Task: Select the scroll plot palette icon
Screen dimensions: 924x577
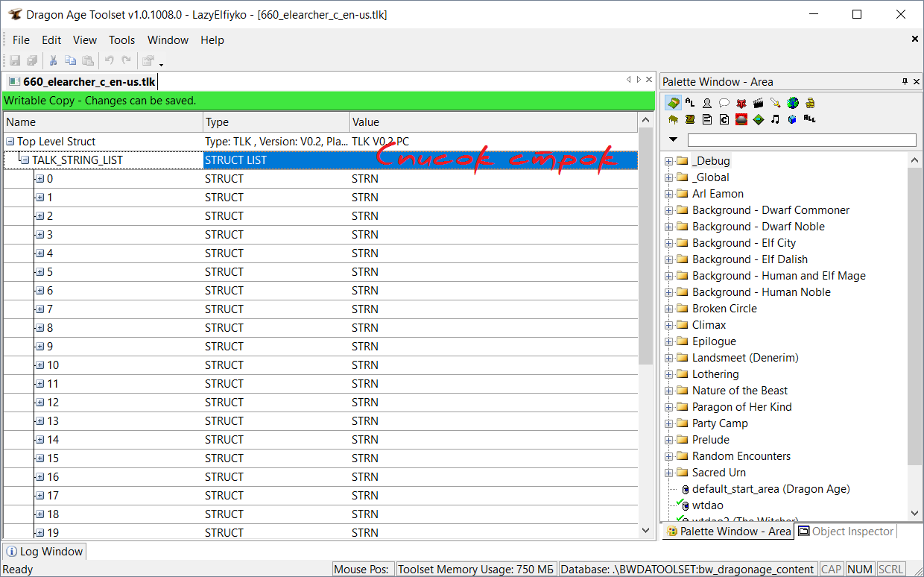Action: (690, 119)
